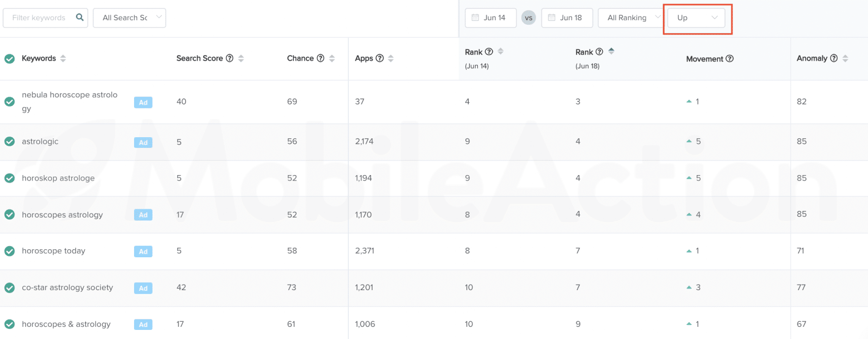Click keyword 'horoscopes astrology'

(x=63, y=214)
